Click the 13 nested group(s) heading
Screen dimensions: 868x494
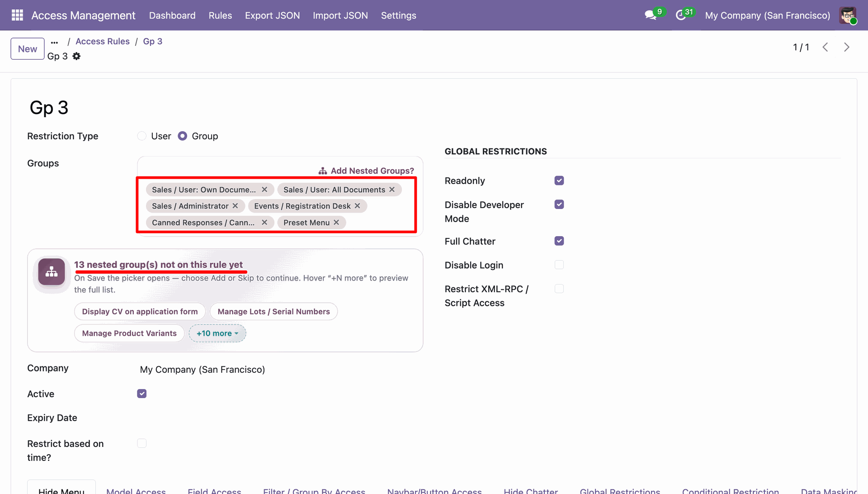[x=158, y=265]
